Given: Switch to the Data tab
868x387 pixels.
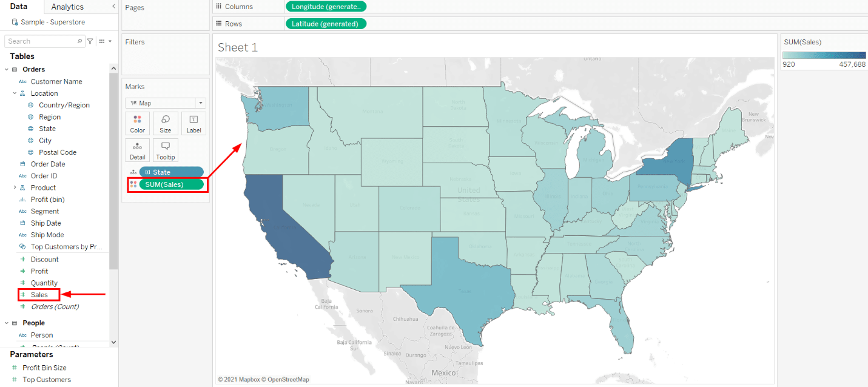Looking at the screenshot, I should 19,7.
